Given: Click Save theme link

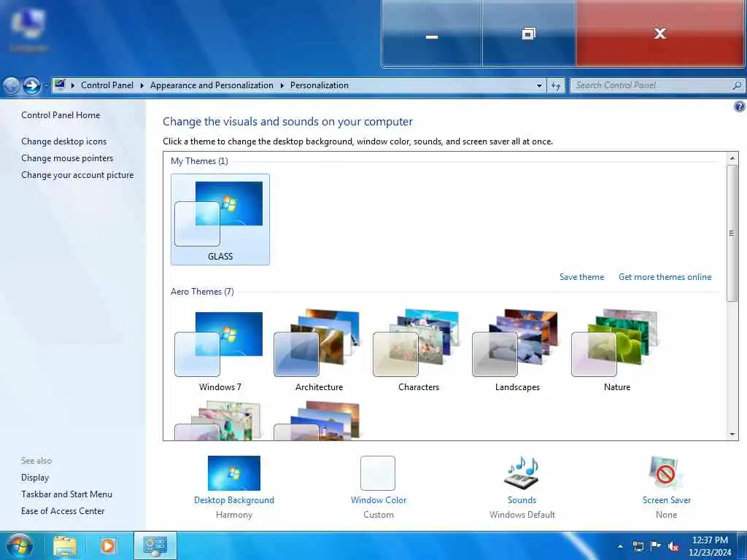Looking at the screenshot, I should point(581,277).
